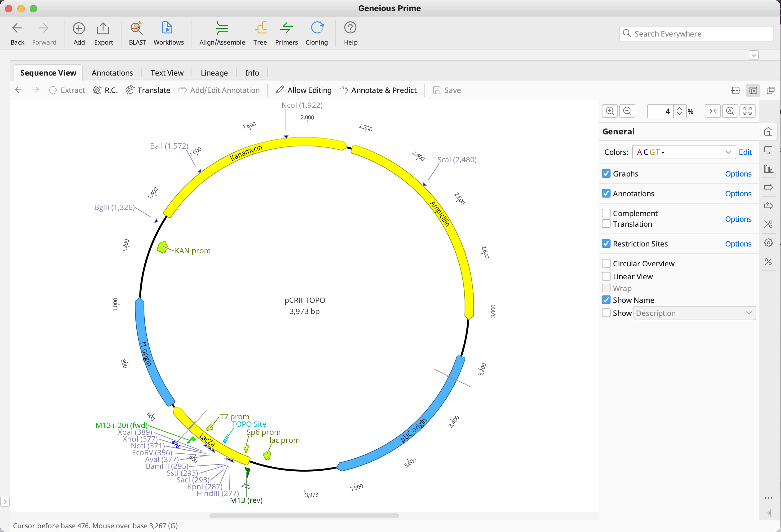The height and width of the screenshot is (532, 781).
Task: Click the BLAST toolbar icon
Action: tap(137, 28)
